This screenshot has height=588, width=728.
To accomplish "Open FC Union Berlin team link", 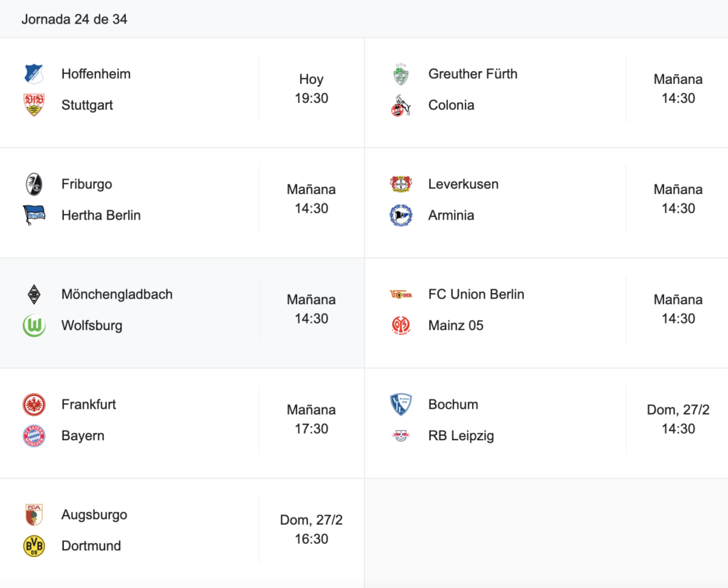I will (x=476, y=294).
